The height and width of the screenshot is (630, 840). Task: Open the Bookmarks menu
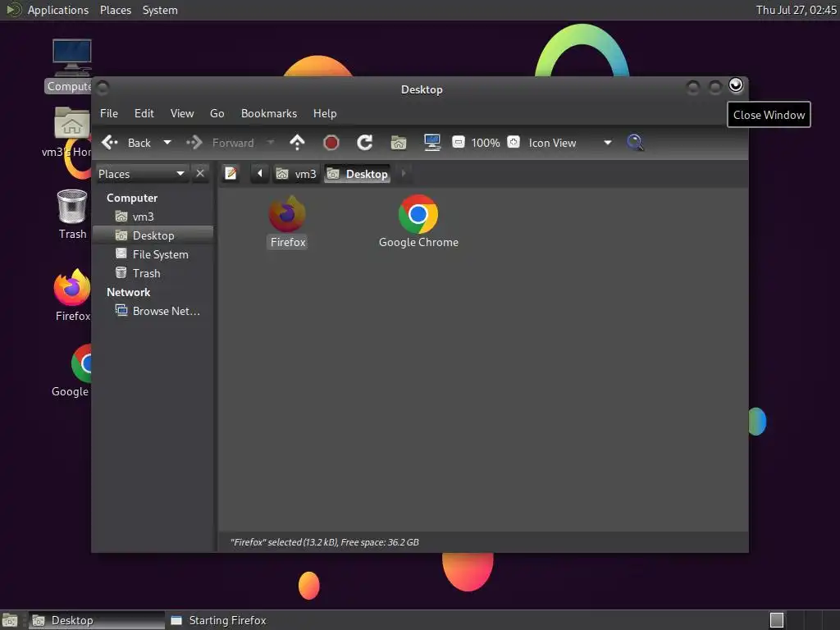pyautogui.click(x=269, y=113)
